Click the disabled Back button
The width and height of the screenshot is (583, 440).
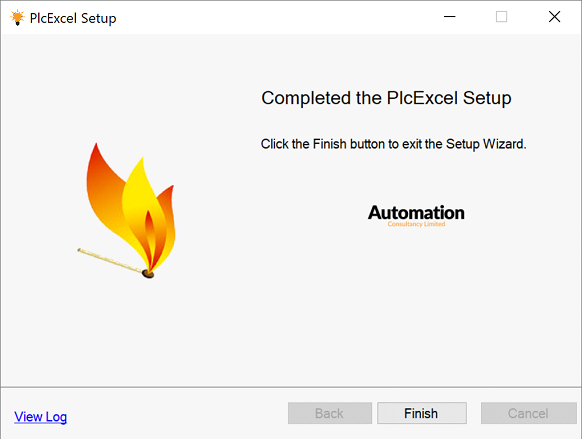tap(329, 413)
